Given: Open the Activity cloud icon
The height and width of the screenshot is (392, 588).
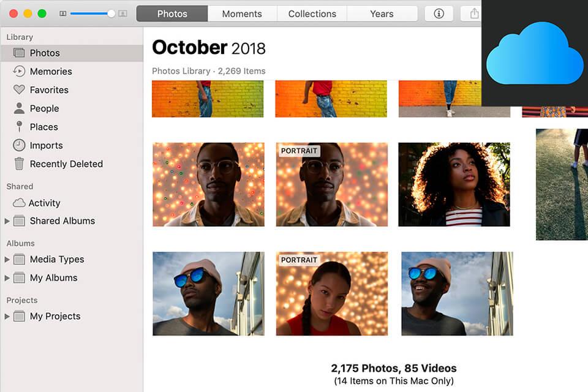Looking at the screenshot, I should pyautogui.click(x=19, y=203).
